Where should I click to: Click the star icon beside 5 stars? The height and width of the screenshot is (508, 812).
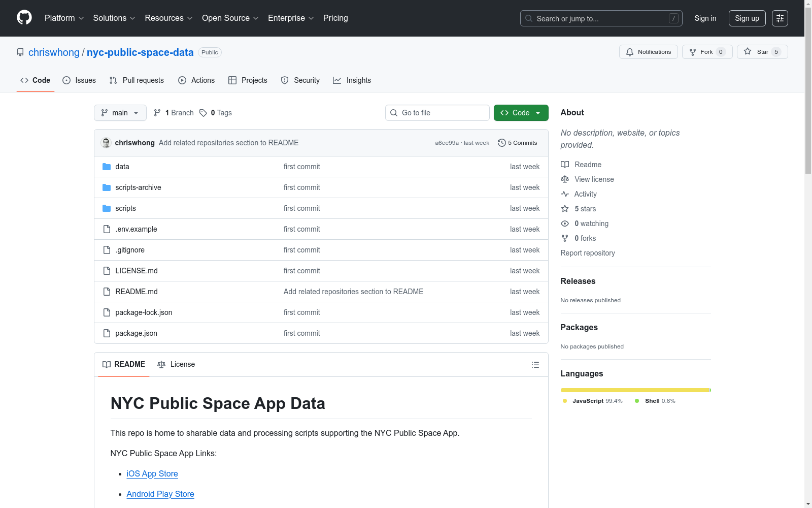click(x=565, y=209)
